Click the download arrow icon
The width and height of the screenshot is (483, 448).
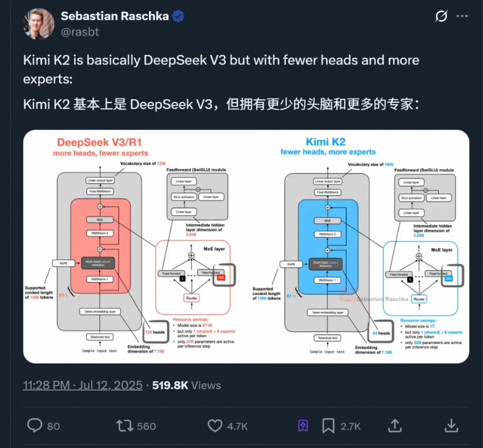click(x=451, y=425)
